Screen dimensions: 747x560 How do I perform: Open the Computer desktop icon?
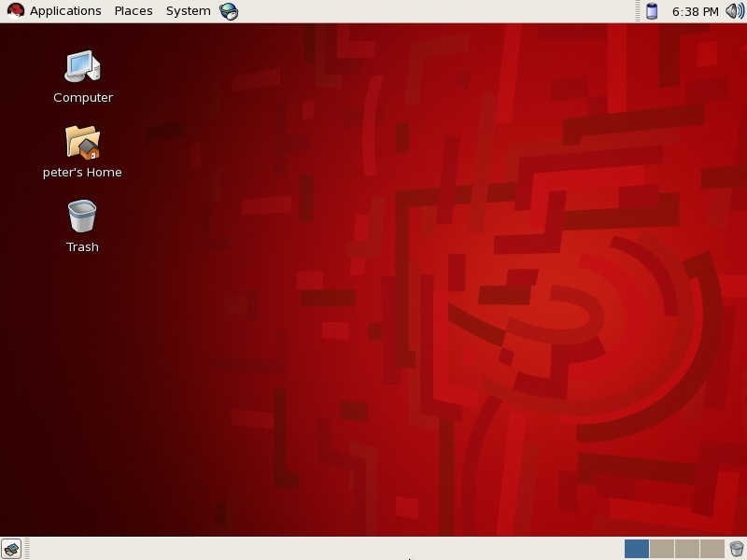click(83, 66)
